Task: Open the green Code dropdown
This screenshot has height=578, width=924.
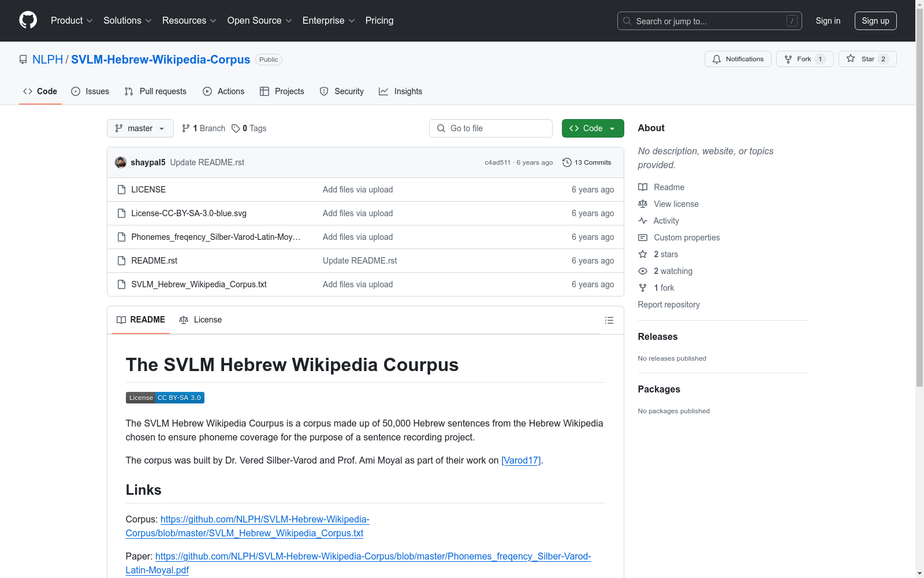Action: coord(593,128)
